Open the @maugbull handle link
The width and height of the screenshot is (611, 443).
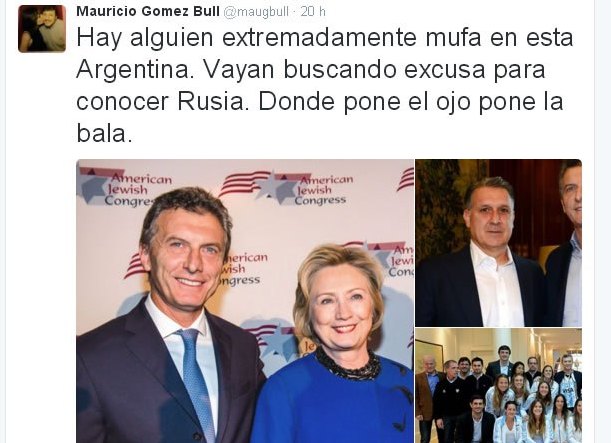coord(256,12)
